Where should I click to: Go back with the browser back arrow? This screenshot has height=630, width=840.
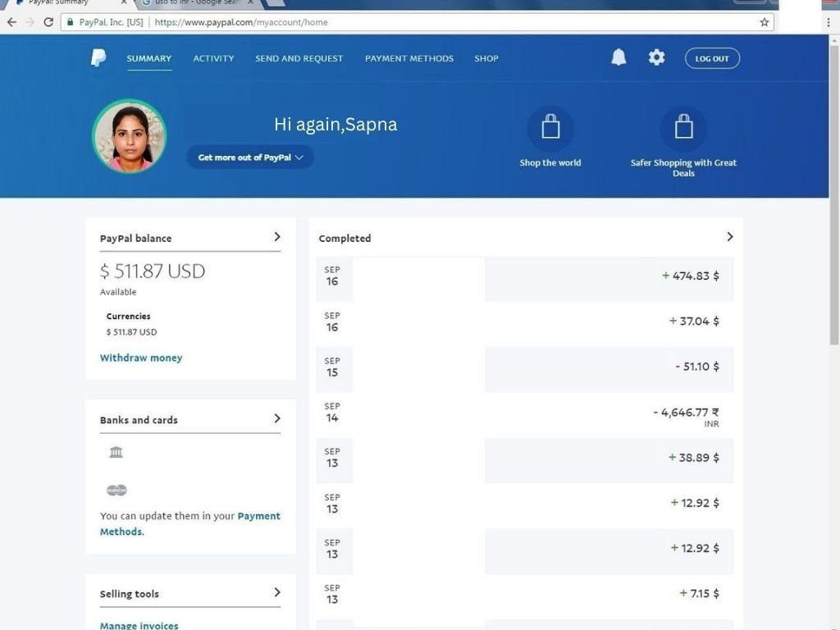[x=11, y=22]
